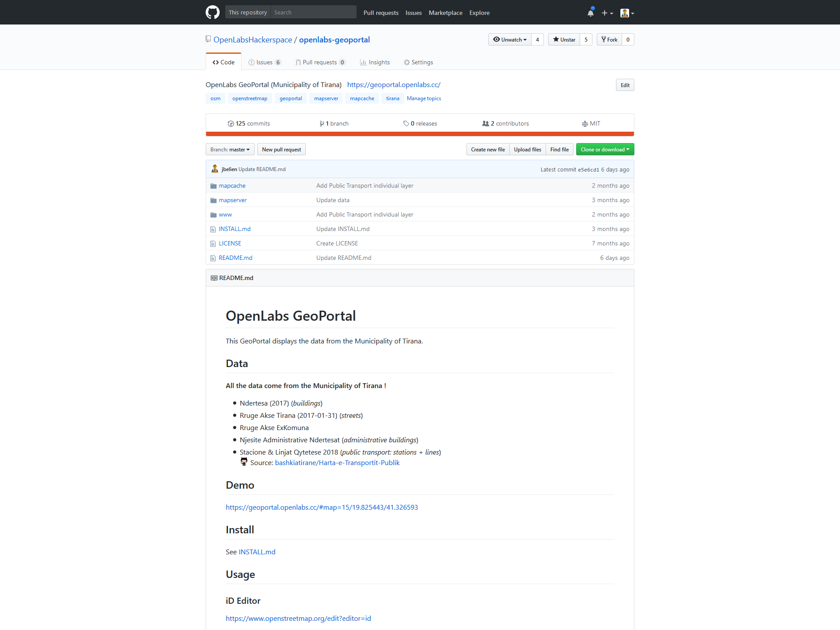
Task: Click jbelien's commit avatar
Action: click(x=215, y=169)
